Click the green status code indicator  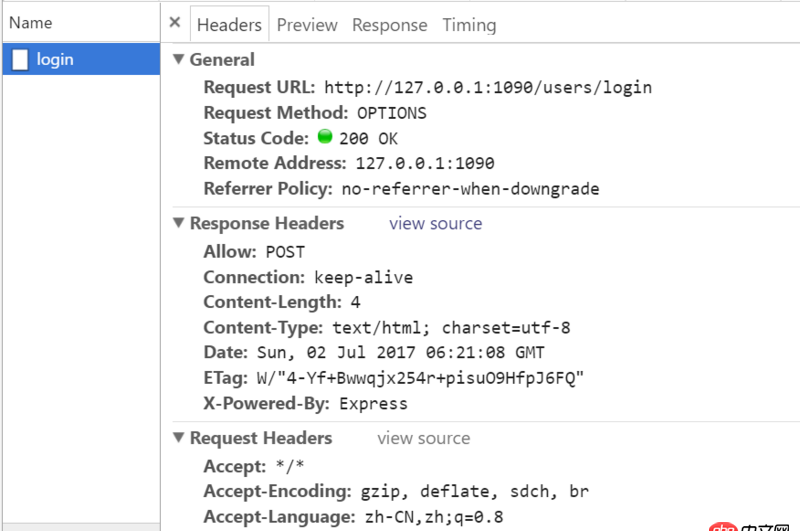(324, 137)
